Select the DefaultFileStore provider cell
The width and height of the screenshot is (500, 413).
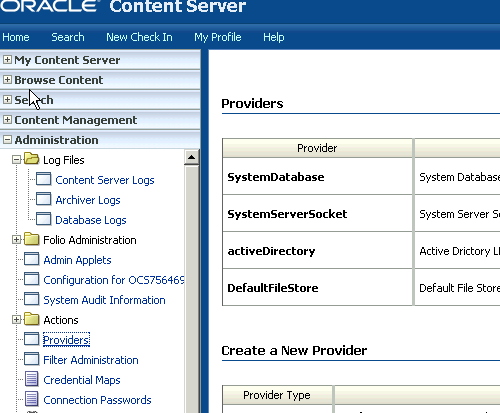[317, 288]
